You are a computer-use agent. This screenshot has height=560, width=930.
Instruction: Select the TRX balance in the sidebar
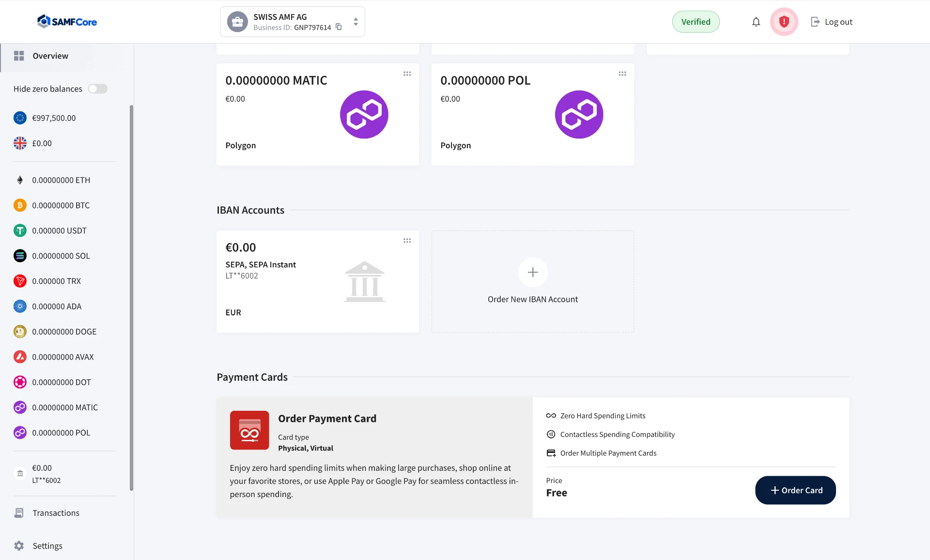tap(47, 280)
